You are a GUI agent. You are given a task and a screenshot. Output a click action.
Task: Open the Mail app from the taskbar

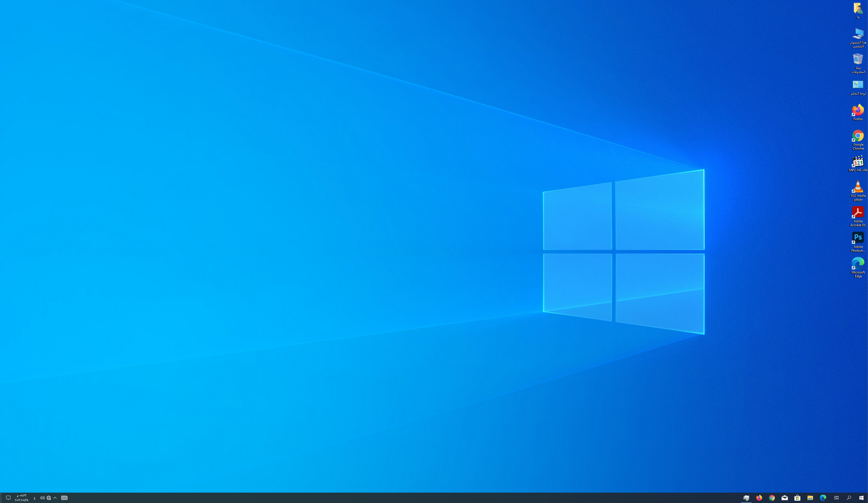(x=785, y=498)
